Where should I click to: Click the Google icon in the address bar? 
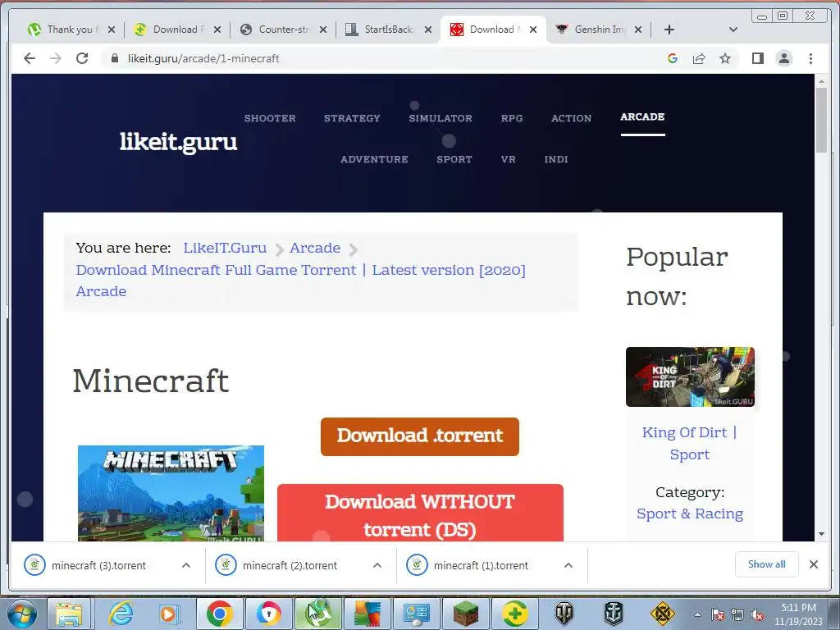[673, 58]
